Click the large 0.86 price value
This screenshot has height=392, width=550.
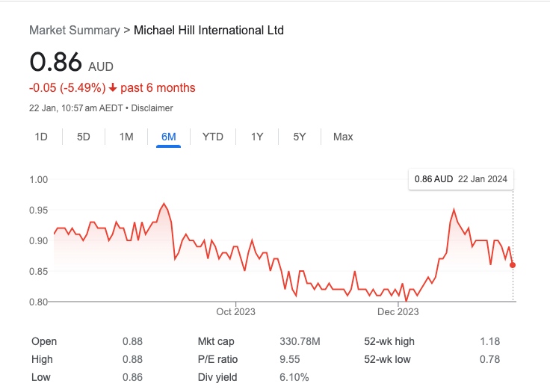tap(56, 62)
